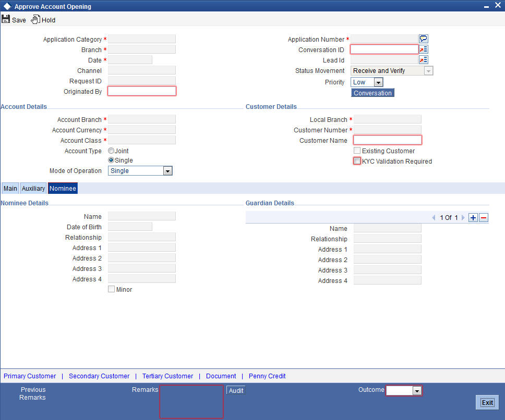The width and height of the screenshot is (505, 420).
Task: Click the top Branch field
Action: click(142, 50)
